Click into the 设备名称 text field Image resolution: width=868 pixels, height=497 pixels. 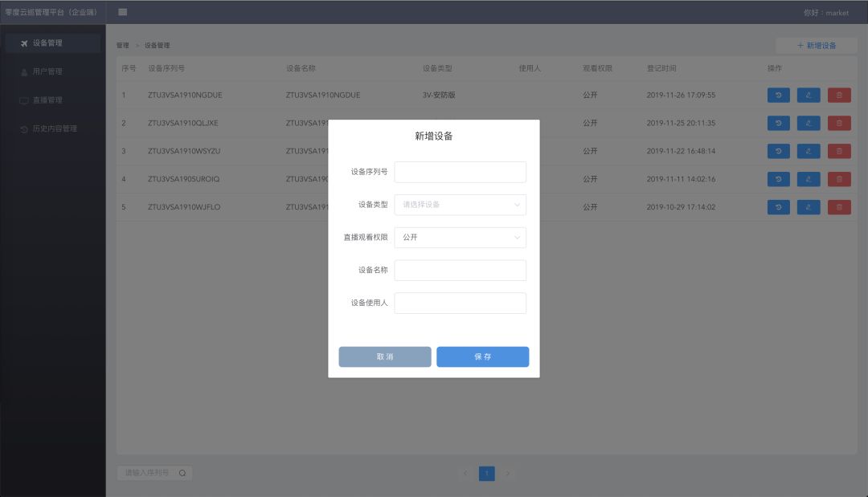(x=460, y=271)
